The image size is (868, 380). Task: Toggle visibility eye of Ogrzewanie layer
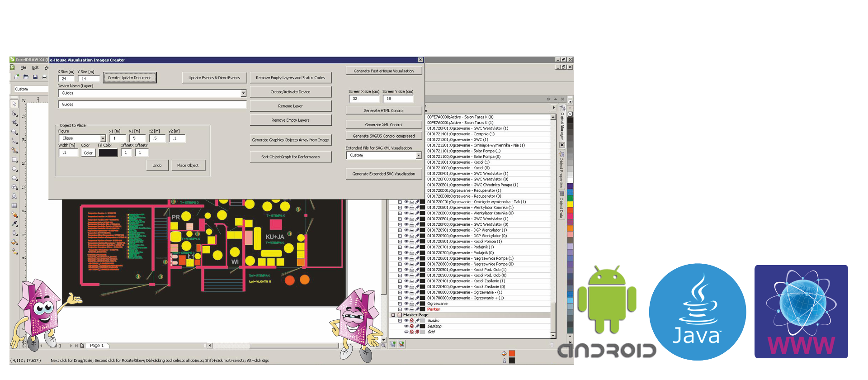click(406, 304)
